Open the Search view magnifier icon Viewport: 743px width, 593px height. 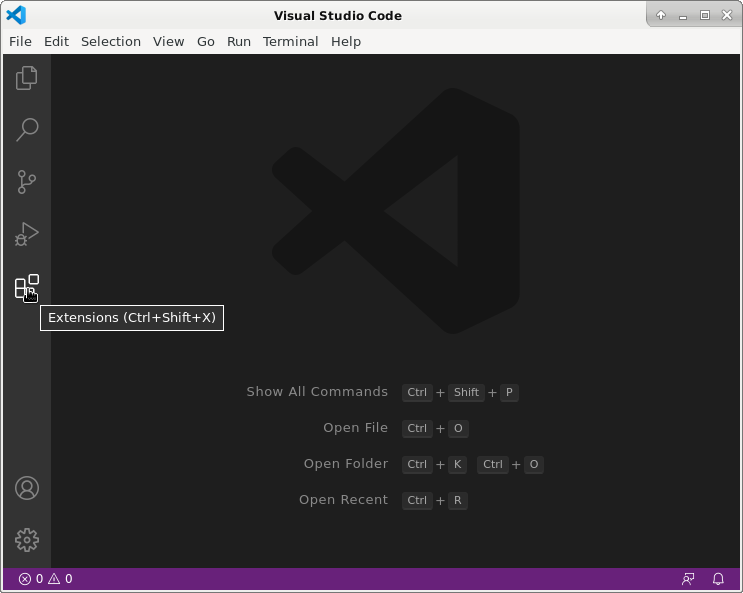27,130
